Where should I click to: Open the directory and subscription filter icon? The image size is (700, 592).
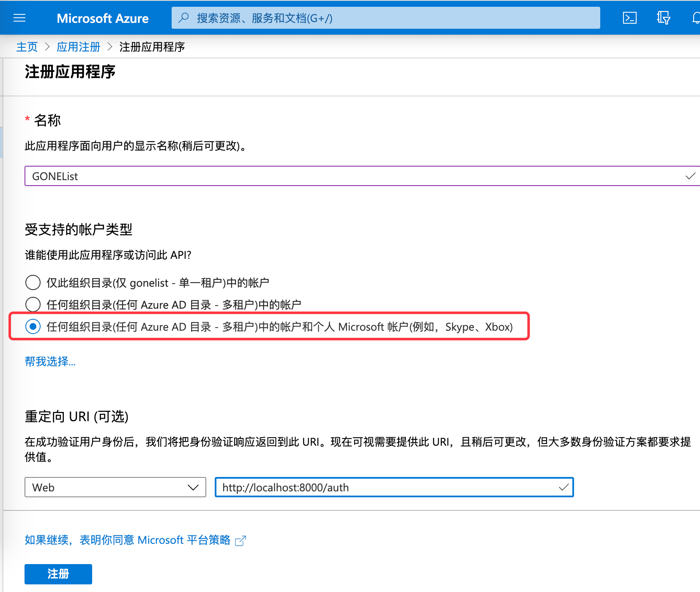663,18
